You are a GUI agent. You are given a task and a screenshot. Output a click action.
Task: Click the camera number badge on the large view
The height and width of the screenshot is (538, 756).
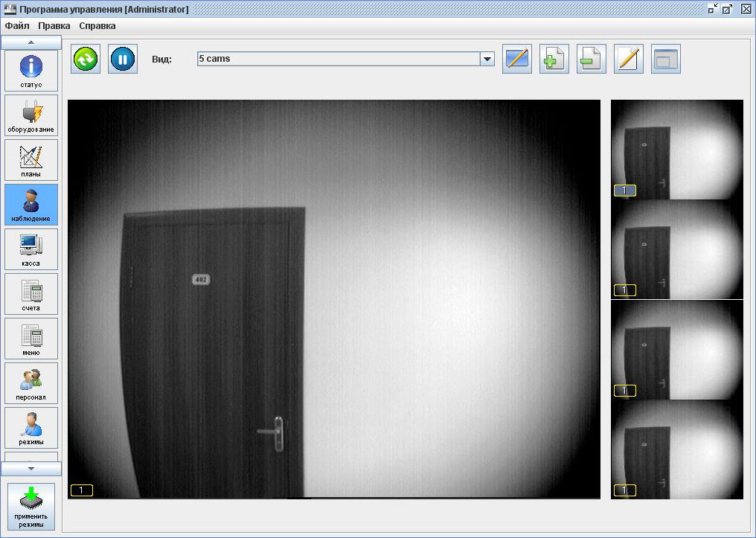point(82,490)
